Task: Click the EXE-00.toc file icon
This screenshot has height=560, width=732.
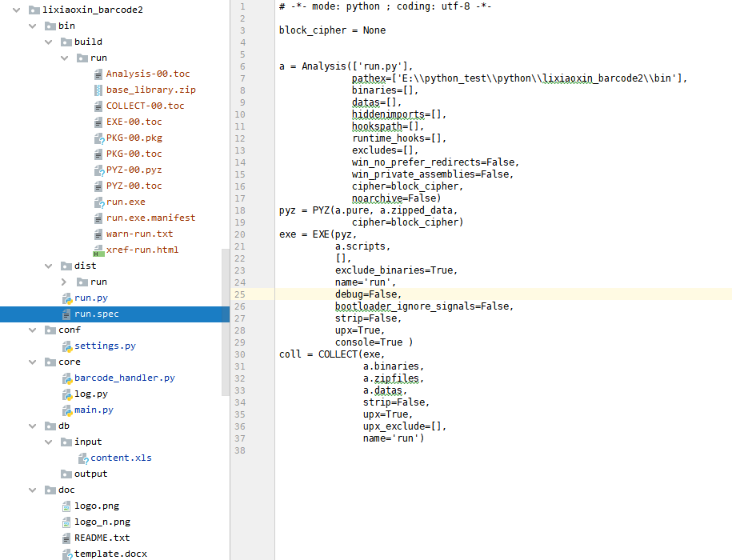Action: click(x=98, y=122)
